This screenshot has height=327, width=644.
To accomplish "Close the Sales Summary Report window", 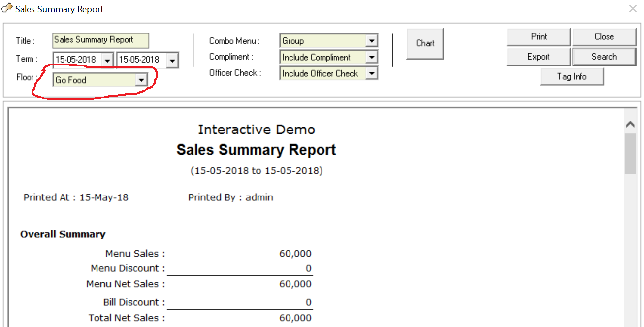I will [633, 8].
